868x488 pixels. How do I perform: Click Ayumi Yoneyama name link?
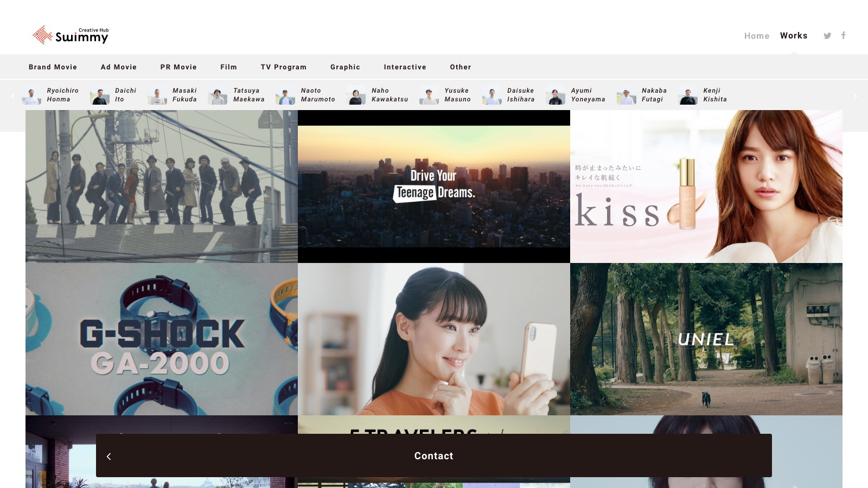point(588,95)
